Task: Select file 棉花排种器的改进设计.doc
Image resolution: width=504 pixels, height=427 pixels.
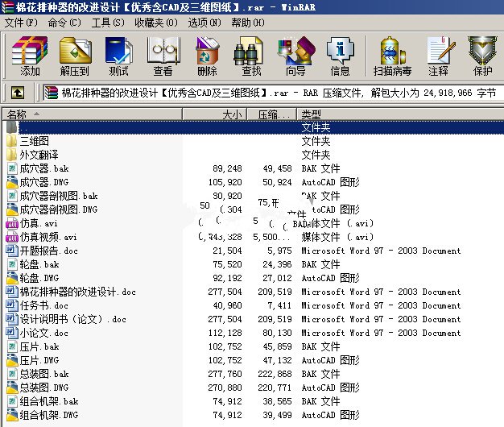Action: pyautogui.click(x=78, y=292)
